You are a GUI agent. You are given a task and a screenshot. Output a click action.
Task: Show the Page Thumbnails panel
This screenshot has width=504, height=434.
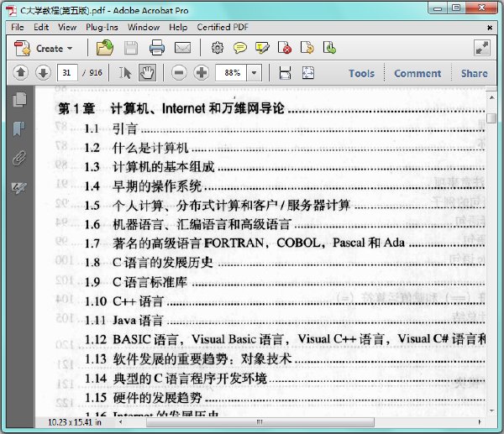click(19, 99)
